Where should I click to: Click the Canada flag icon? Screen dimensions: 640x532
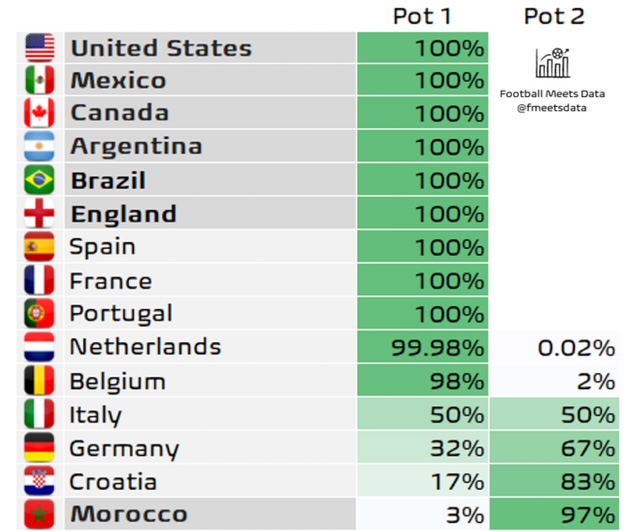39,113
